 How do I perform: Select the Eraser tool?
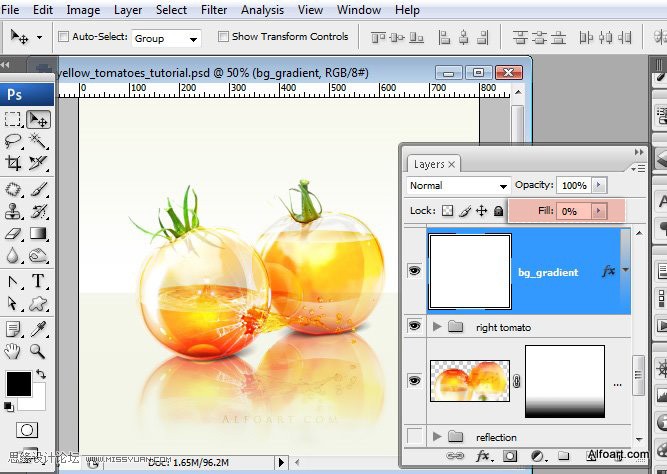pyautogui.click(x=13, y=233)
